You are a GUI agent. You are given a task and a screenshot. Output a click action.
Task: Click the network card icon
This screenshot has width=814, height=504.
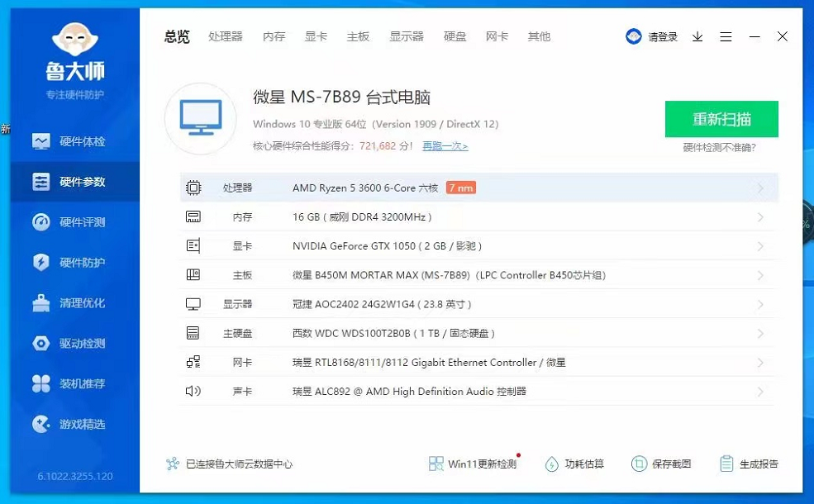coord(193,362)
